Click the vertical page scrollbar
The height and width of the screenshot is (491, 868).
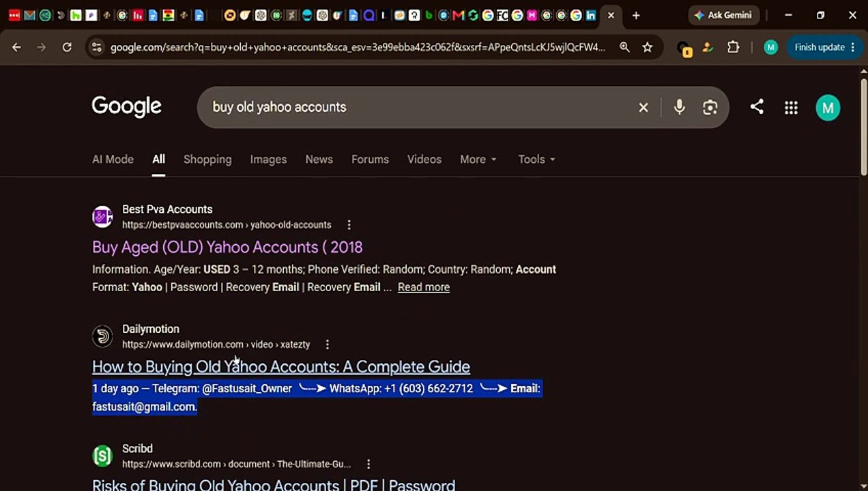863,126
